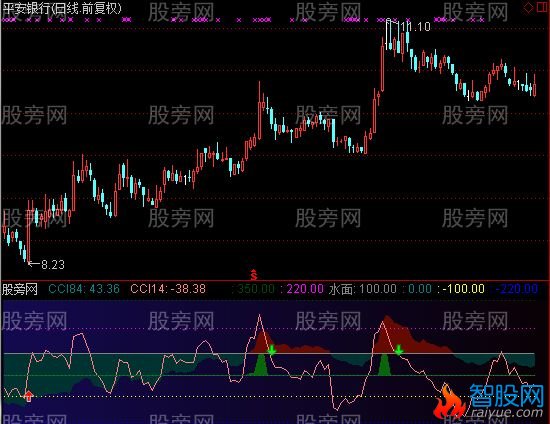
Task: Click the blue -220.00 level value
Action: [517, 289]
